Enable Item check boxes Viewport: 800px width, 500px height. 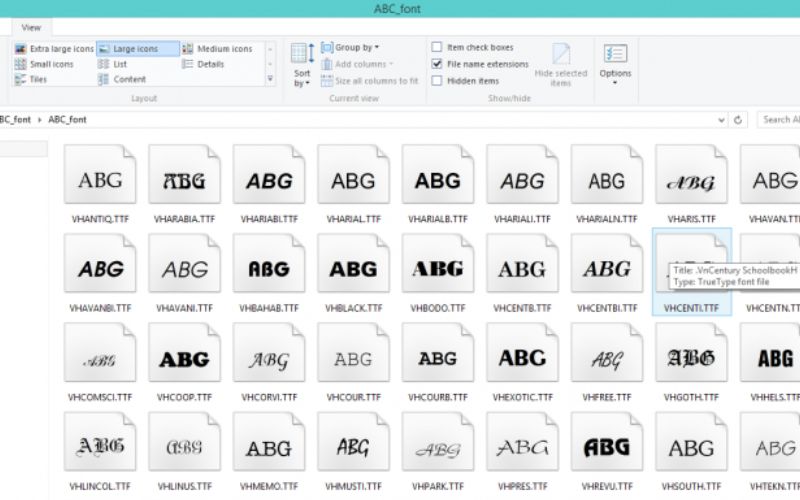472,47
